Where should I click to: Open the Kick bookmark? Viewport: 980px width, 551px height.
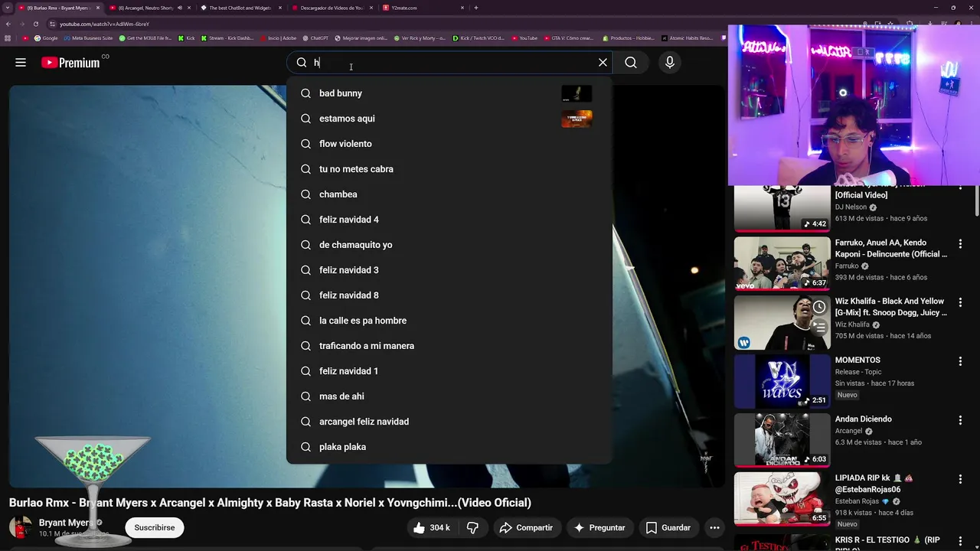[x=187, y=38]
